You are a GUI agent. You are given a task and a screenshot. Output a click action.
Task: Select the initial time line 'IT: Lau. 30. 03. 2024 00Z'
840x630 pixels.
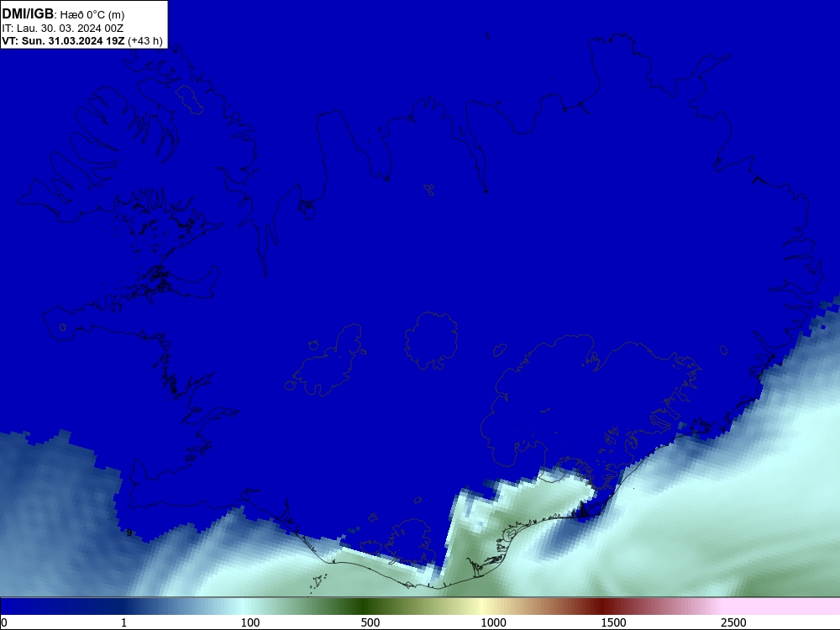coord(63,29)
